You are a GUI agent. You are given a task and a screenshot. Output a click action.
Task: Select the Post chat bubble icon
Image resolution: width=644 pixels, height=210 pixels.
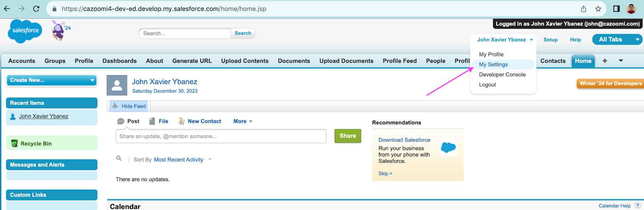tap(121, 121)
